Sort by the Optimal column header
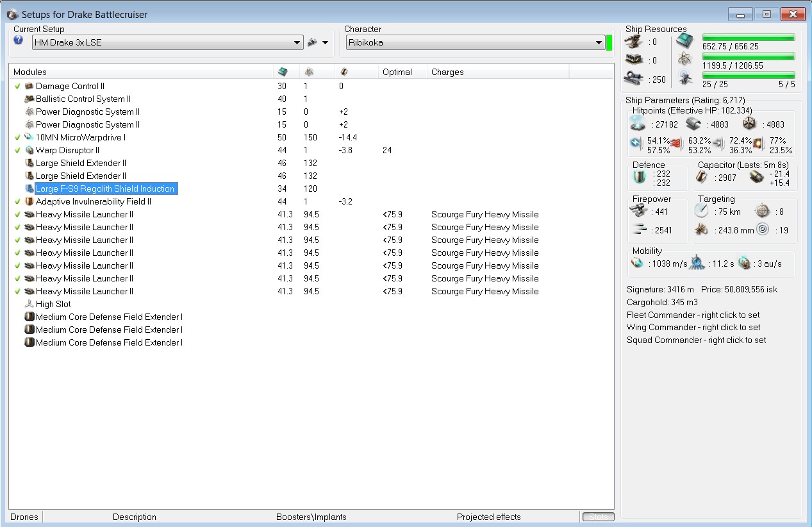Image resolution: width=812 pixels, height=527 pixels. pyautogui.click(x=397, y=72)
